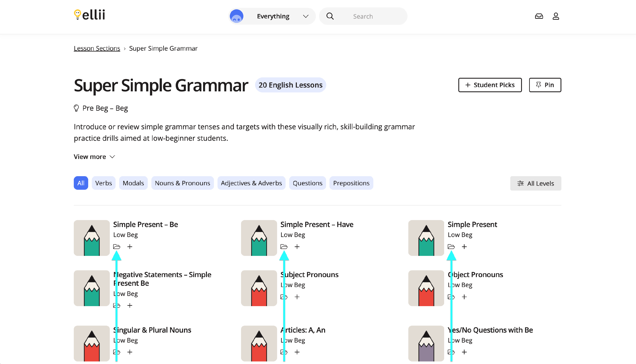Click folder icon under Simple Present – Be
Viewport: 636px width, 364px height.
pyautogui.click(x=117, y=247)
